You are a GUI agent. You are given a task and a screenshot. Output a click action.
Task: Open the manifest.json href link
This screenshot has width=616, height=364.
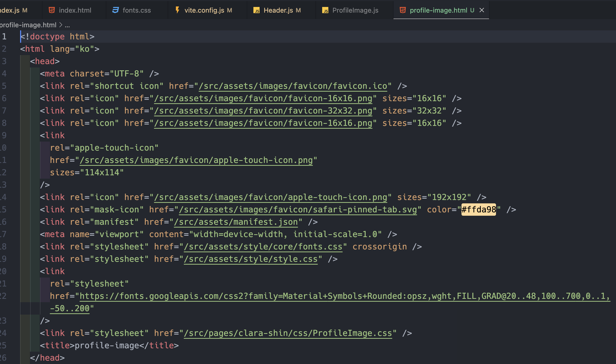[x=236, y=222]
